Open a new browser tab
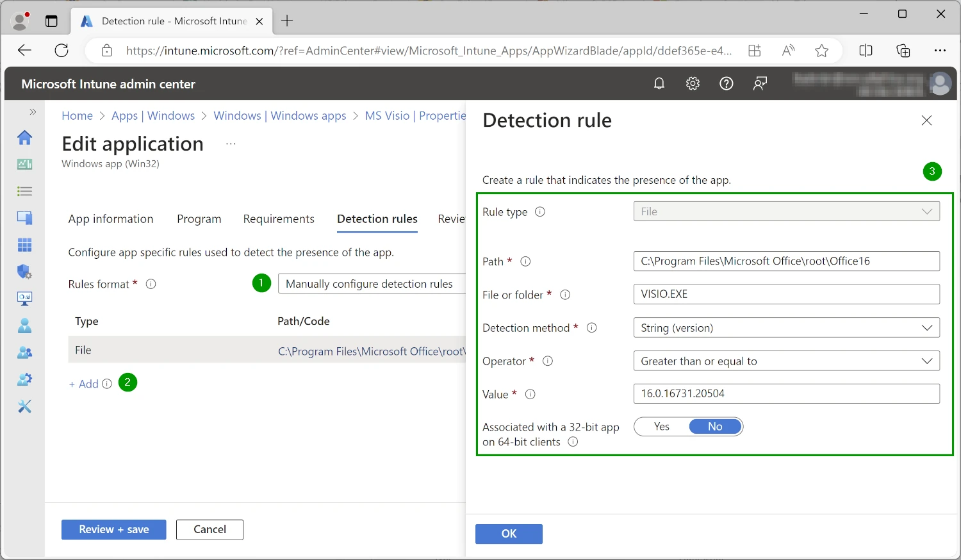 pyautogui.click(x=287, y=21)
